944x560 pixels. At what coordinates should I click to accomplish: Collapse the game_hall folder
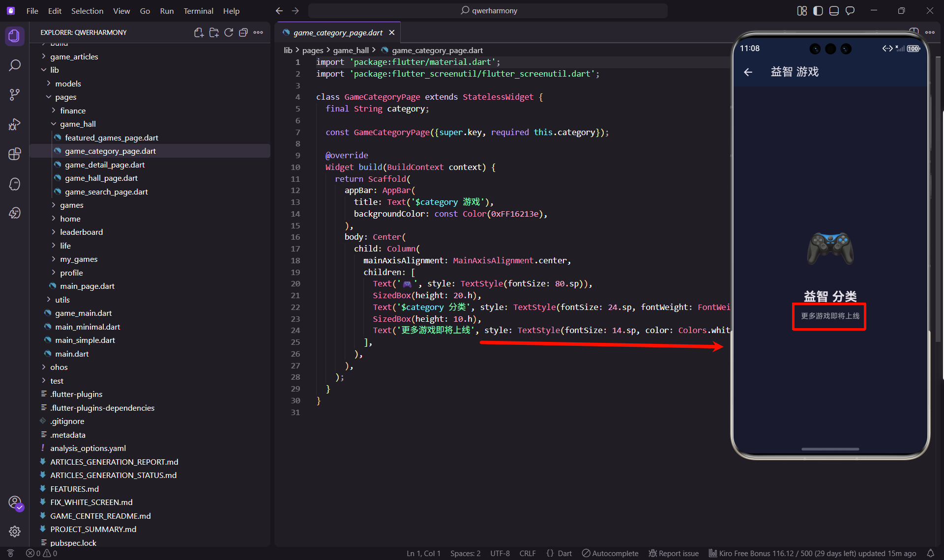click(x=78, y=124)
